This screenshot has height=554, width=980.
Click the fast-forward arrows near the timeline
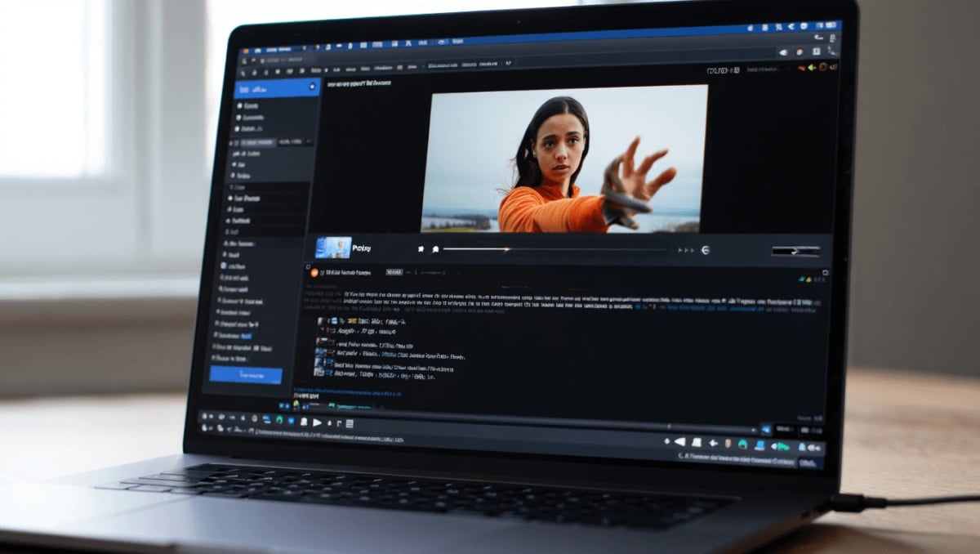click(684, 248)
